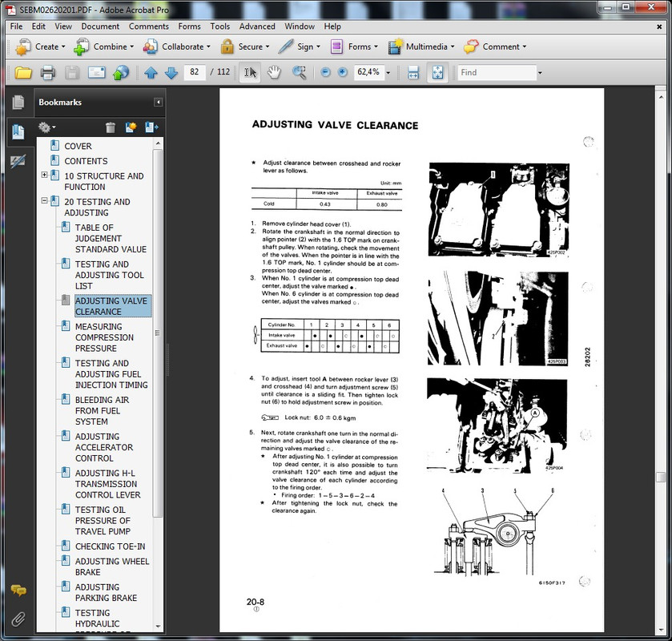
Task: Open the Advanced menu
Action: 257,26
